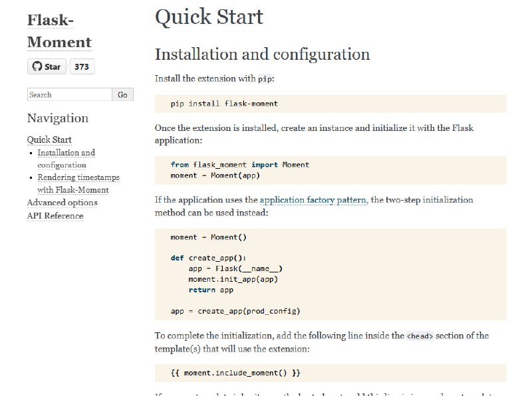Click the Quick Start page heading
Viewport: 532px width, 396px height.
coord(209,17)
